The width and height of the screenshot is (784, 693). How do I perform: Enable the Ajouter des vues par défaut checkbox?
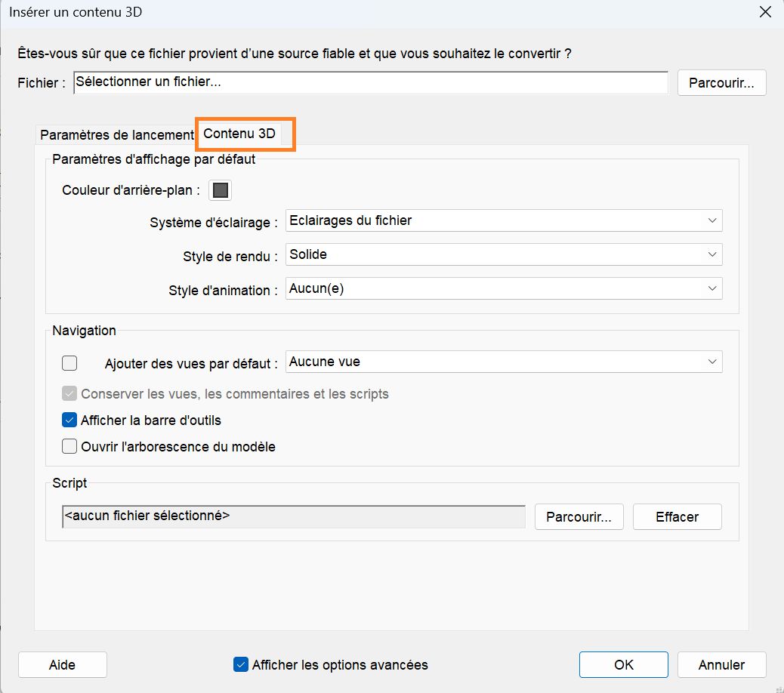(x=69, y=363)
